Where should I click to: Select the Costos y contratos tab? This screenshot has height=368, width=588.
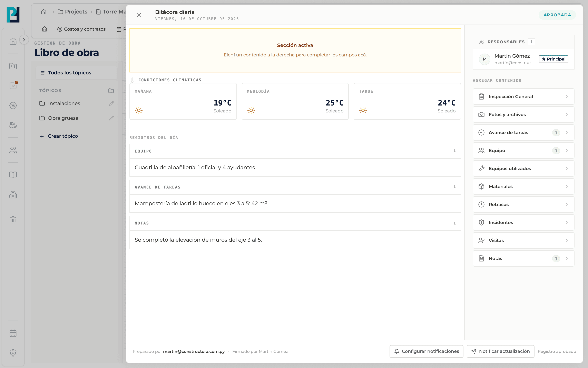pos(81,29)
